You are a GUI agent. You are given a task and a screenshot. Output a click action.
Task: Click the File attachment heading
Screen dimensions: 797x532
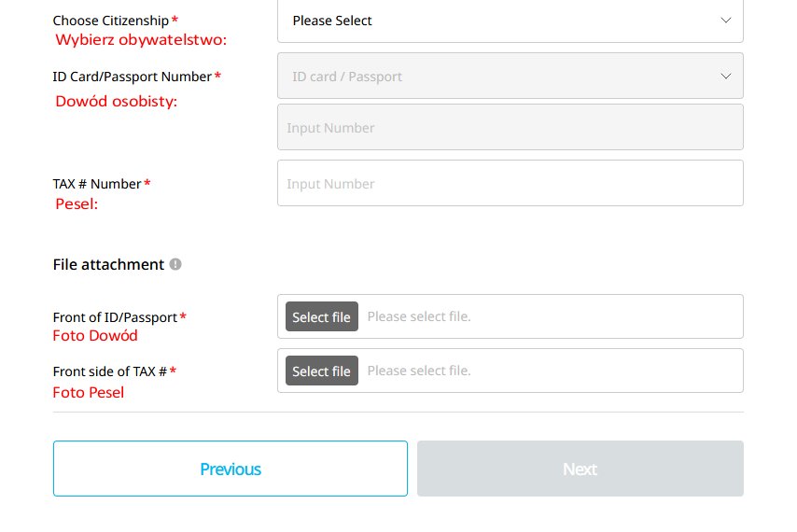coord(109,264)
